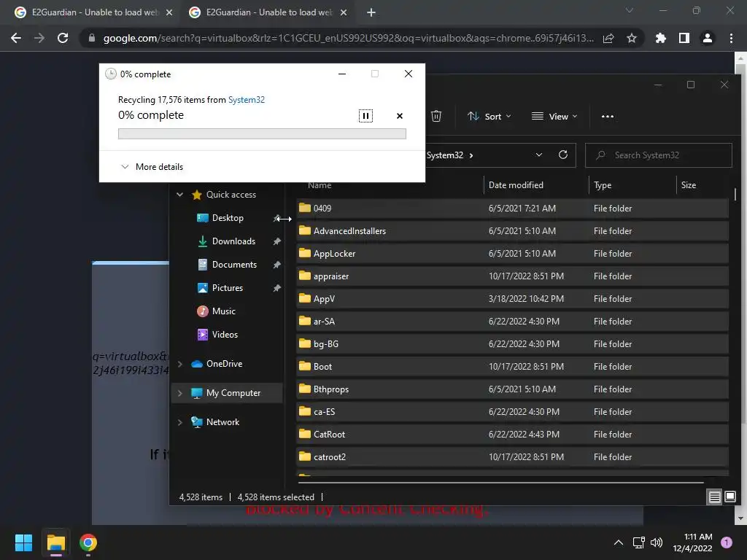Open Videos in Quick access
Screen dimensions: 747x560
click(225, 334)
